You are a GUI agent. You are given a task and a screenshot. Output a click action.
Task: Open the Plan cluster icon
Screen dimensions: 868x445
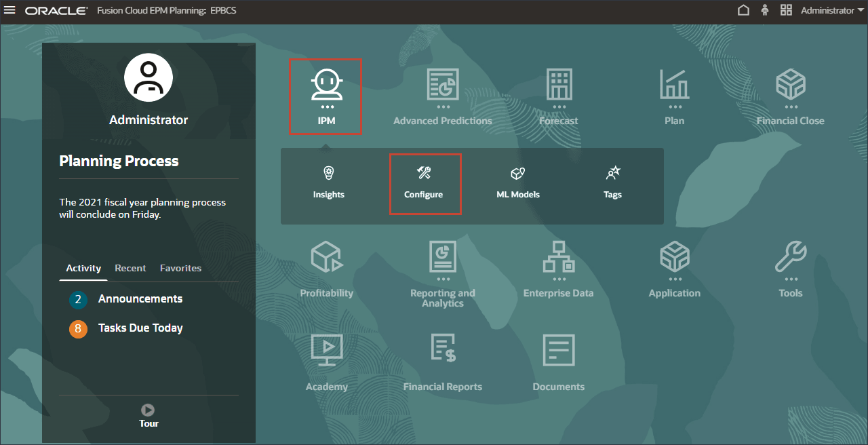click(674, 85)
